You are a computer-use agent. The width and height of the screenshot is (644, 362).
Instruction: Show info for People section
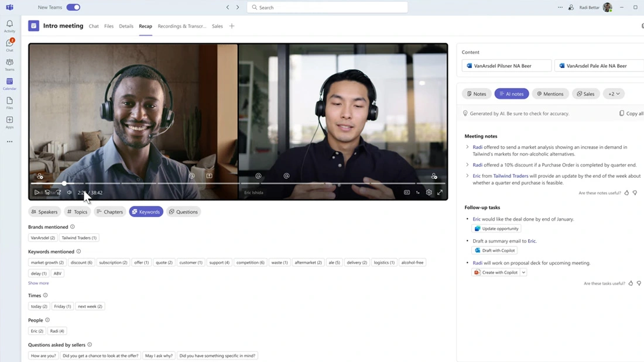tap(47, 320)
